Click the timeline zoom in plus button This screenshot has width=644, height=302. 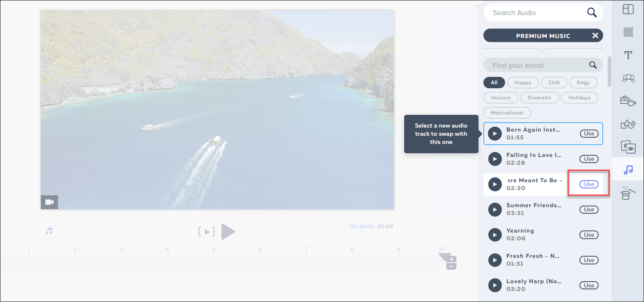(451, 259)
